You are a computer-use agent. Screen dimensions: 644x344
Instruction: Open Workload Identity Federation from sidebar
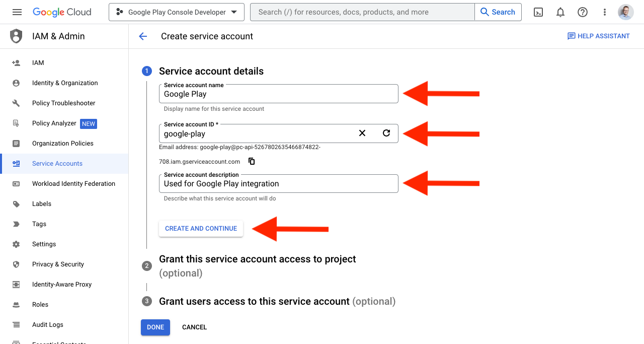(73, 183)
